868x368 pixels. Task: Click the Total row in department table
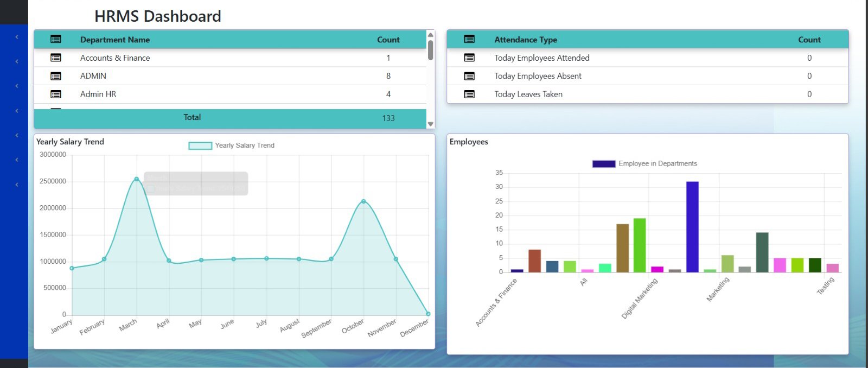click(192, 117)
